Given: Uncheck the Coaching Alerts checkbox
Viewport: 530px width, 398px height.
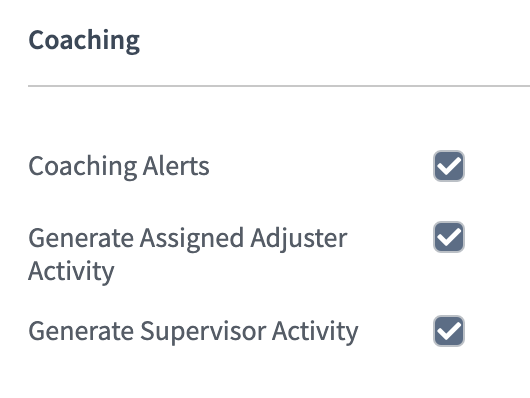Looking at the screenshot, I should pyautogui.click(x=449, y=166).
